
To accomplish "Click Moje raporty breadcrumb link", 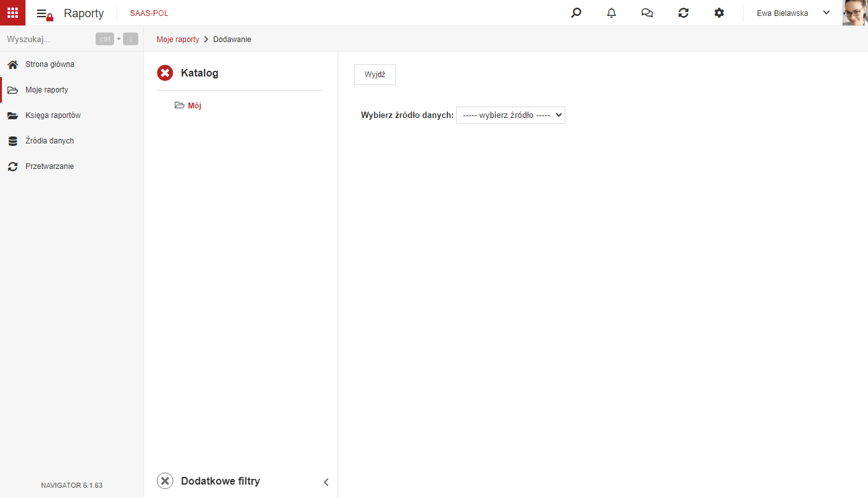I will [x=178, y=40].
